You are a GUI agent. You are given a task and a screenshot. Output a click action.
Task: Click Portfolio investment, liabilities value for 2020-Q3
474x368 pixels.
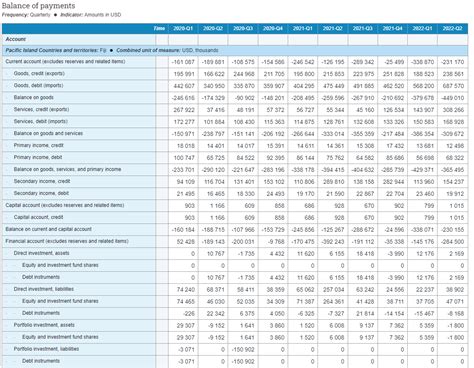pos(243,350)
